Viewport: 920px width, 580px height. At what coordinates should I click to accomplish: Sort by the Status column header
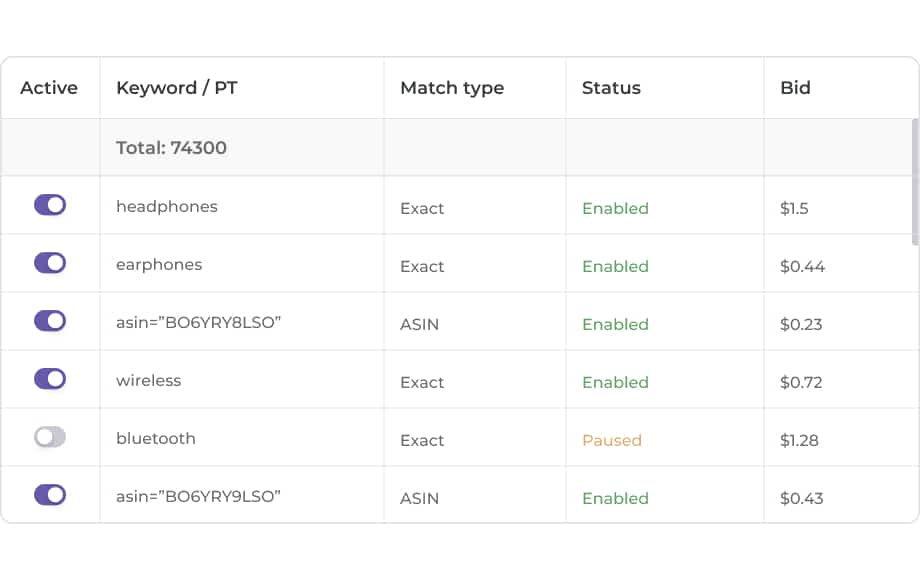pos(611,88)
